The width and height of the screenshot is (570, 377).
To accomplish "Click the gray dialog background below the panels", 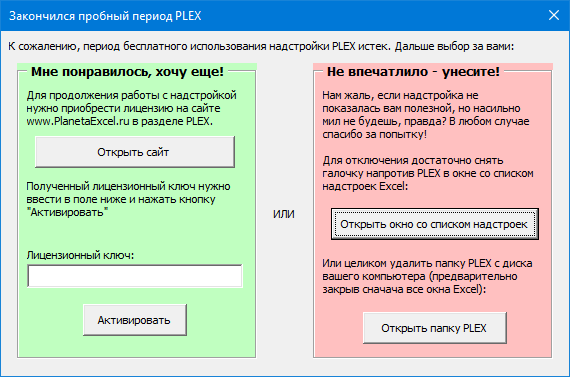I will (285, 367).
